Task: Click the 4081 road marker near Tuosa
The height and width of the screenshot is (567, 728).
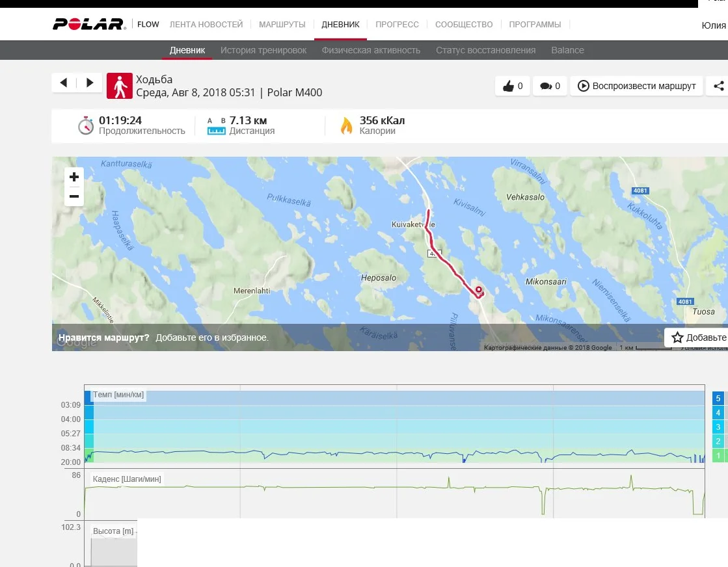Action: [x=685, y=302]
